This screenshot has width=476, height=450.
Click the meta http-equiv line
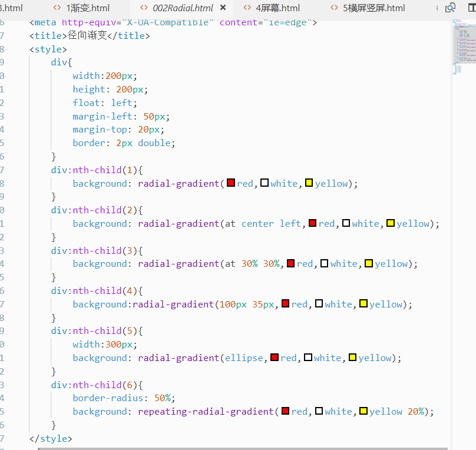(x=173, y=22)
